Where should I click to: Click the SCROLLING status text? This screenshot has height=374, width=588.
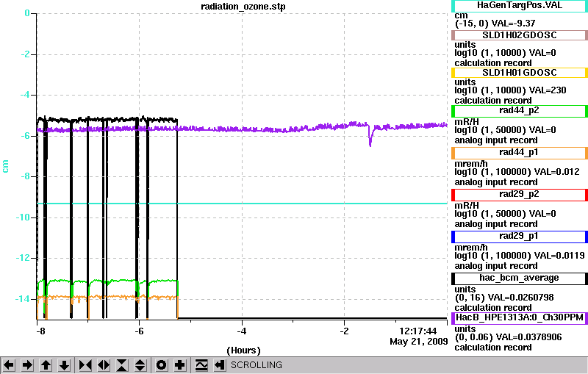point(256,365)
